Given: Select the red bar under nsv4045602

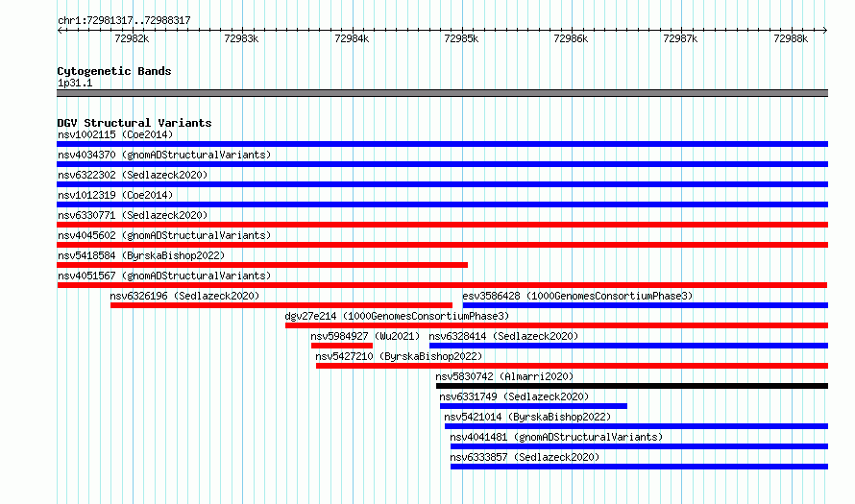Looking at the screenshot, I should [442, 245].
